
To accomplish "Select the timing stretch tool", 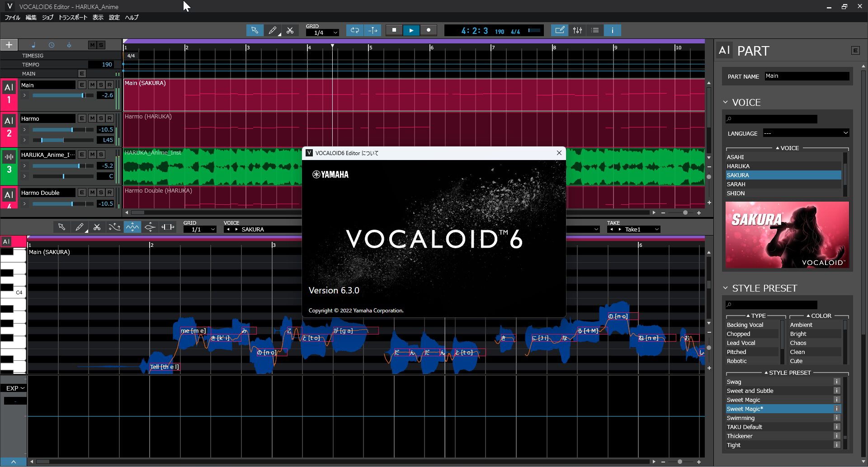I will (168, 227).
